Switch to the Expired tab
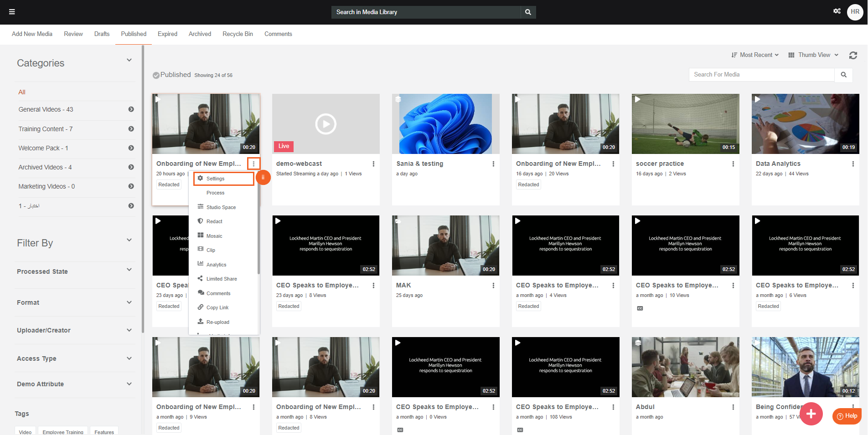This screenshot has height=435, width=868. click(x=167, y=34)
